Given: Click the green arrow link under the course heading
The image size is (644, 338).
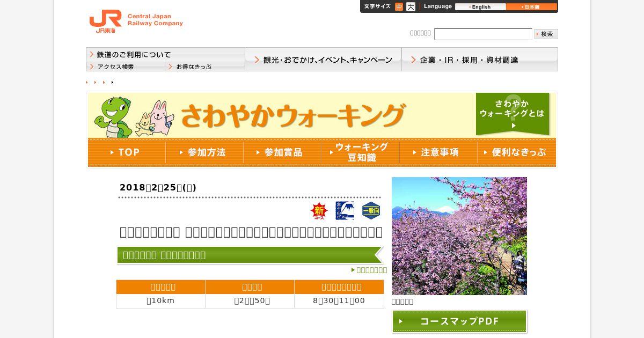Looking at the screenshot, I should [x=369, y=270].
